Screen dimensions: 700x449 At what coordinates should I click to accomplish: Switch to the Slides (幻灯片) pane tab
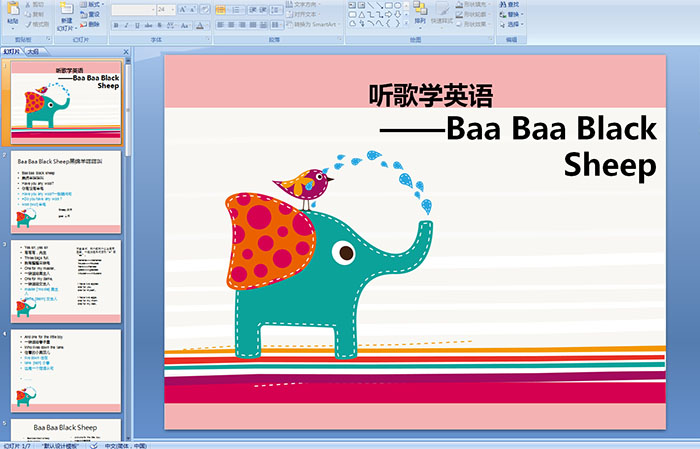tap(12, 52)
